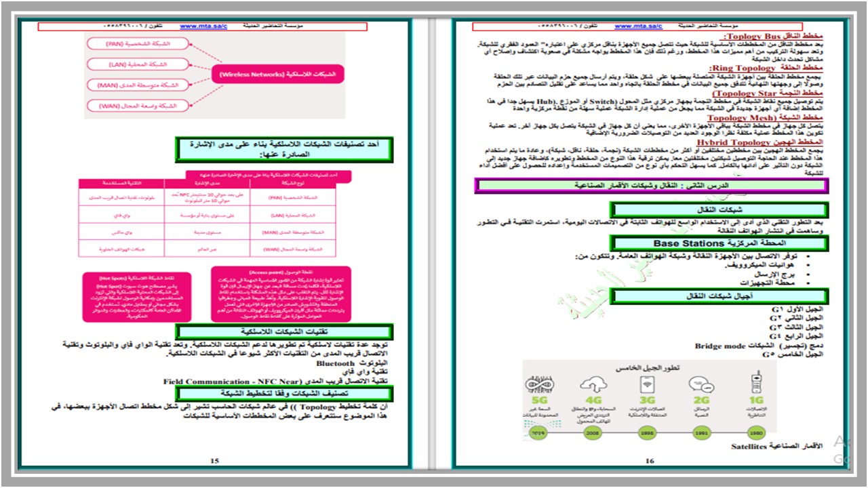Click the page number 15

point(214,461)
